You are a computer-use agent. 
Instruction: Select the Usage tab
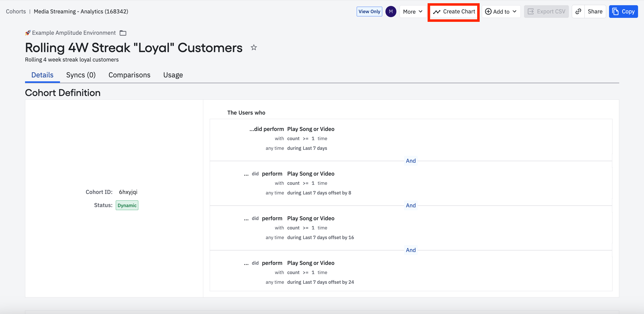coord(173,75)
